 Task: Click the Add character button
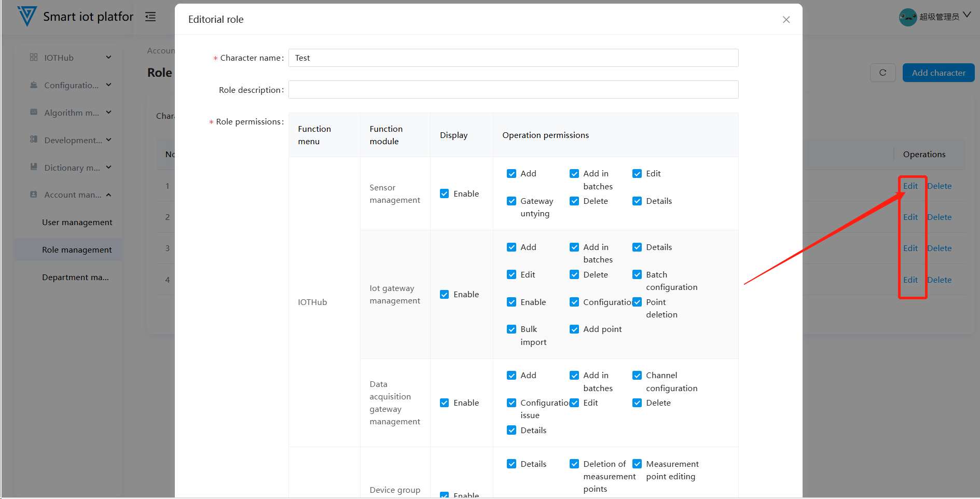tap(938, 73)
